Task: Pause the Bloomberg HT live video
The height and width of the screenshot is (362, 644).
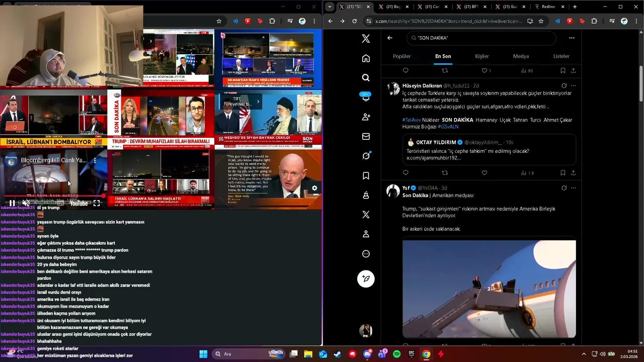Action: pyautogui.click(x=12, y=204)
